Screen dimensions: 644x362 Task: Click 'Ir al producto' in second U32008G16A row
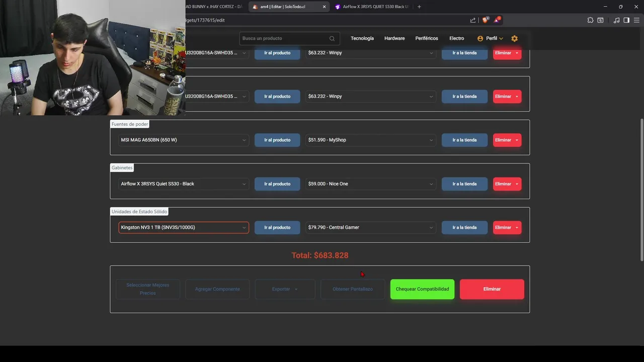tap(277, 97)
